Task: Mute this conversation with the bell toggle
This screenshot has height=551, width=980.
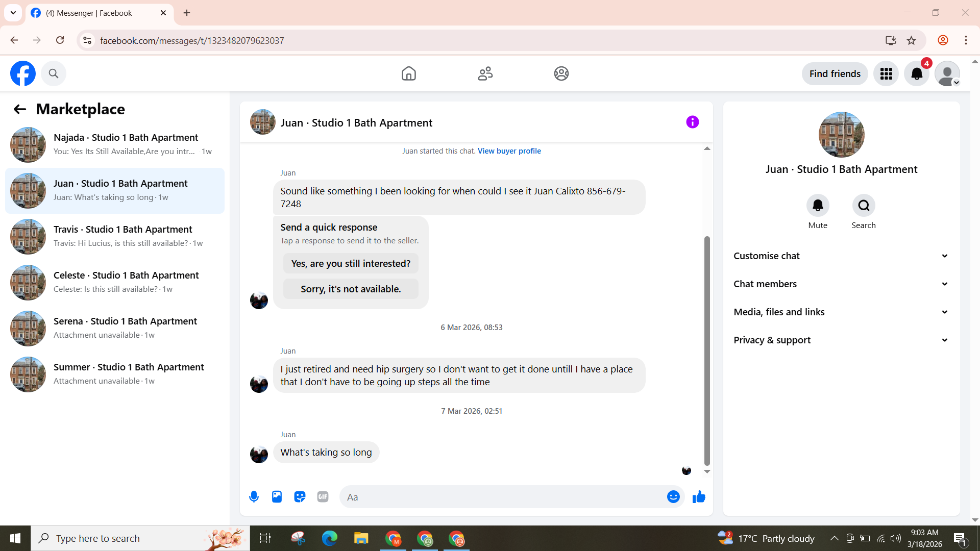Action: pos(818,206)
